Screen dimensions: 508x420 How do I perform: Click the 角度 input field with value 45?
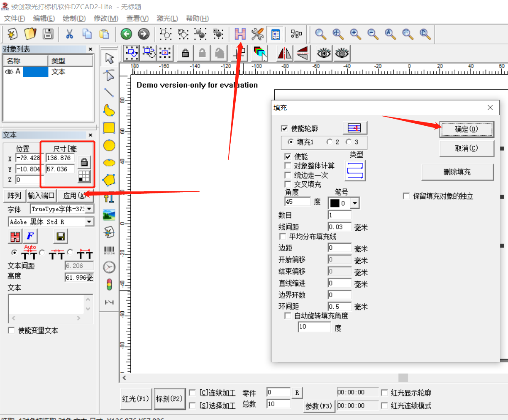tap(298, 202)
